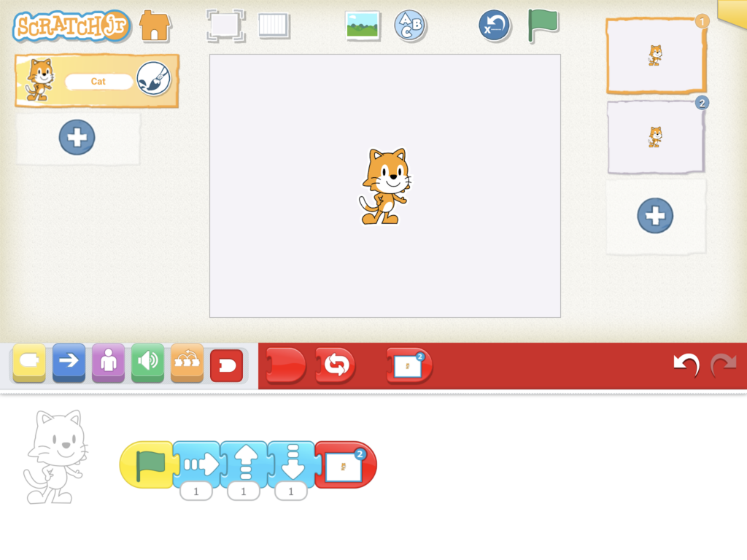Reset characters to starting positions
747x560 pixels.
[494, 26]
